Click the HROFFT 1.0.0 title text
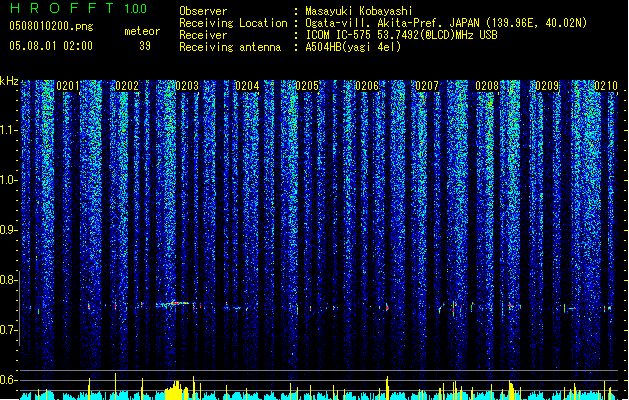 pos(78,8)
